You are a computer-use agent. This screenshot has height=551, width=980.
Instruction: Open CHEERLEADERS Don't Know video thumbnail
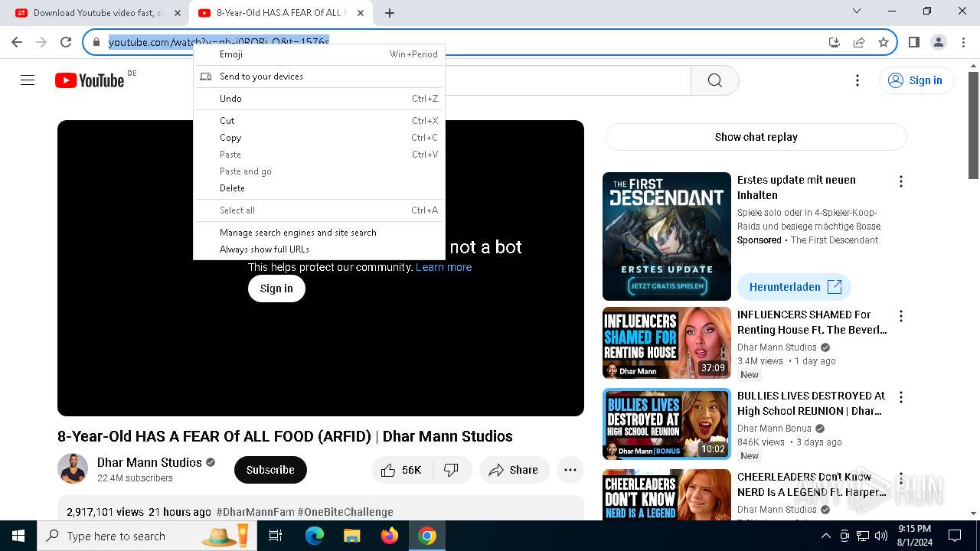click(x=667, y=495)
